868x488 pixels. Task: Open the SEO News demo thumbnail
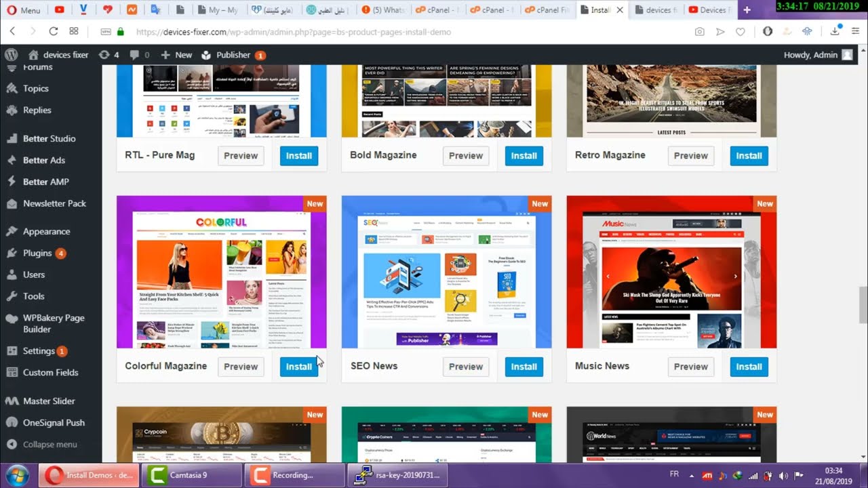click(x=447, y=272)
